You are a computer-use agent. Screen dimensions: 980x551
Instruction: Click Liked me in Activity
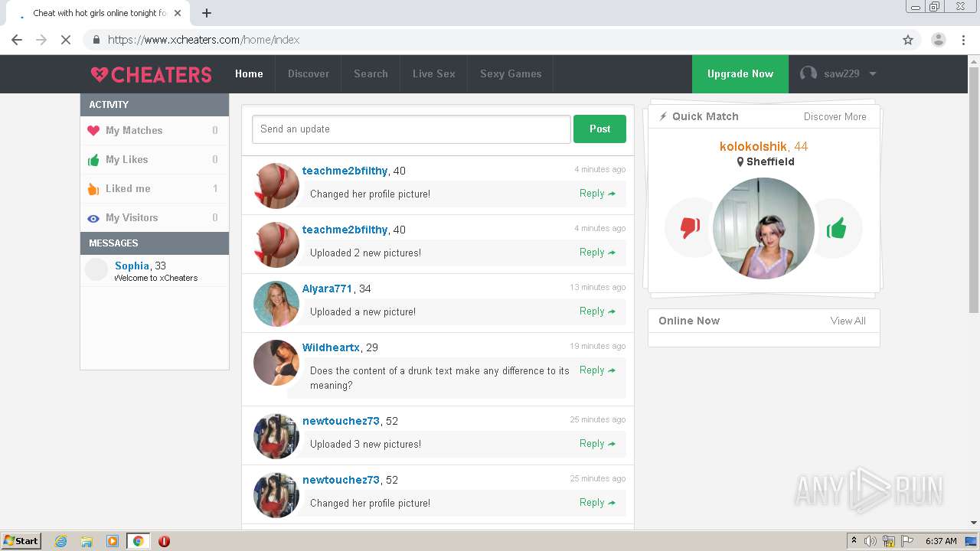[155, 189]
